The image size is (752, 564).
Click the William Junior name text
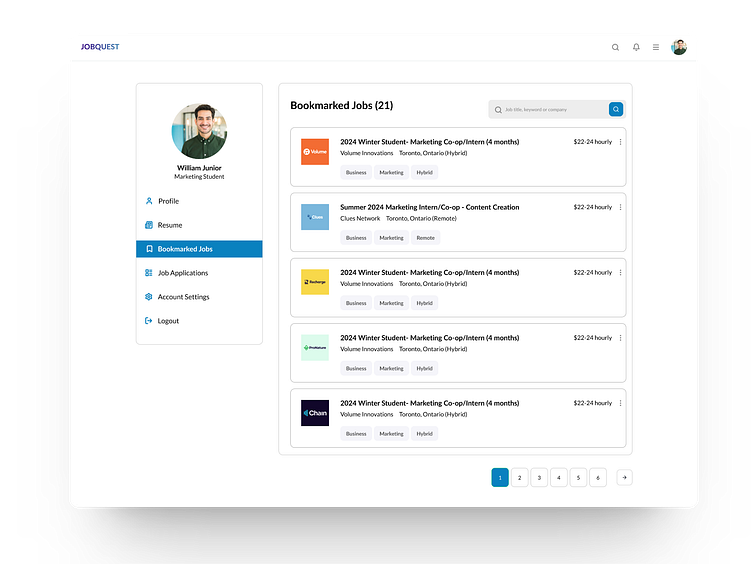pyautogui.click(x=200, y=168)
